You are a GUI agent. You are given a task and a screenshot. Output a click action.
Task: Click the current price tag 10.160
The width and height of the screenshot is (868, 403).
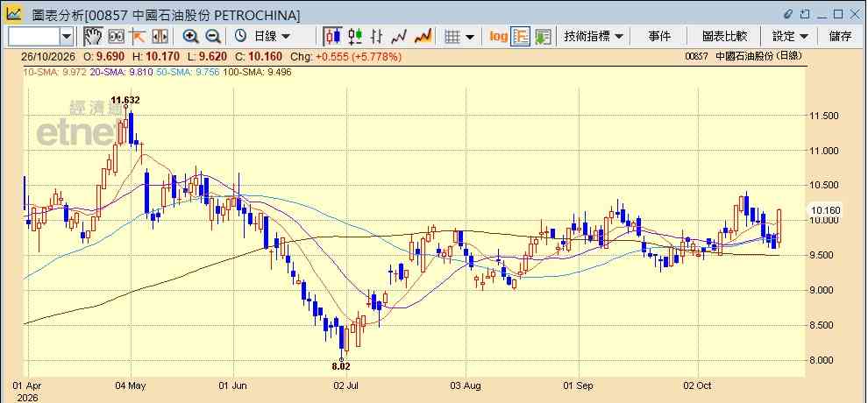pyautogui.click(x=825, y=210)
